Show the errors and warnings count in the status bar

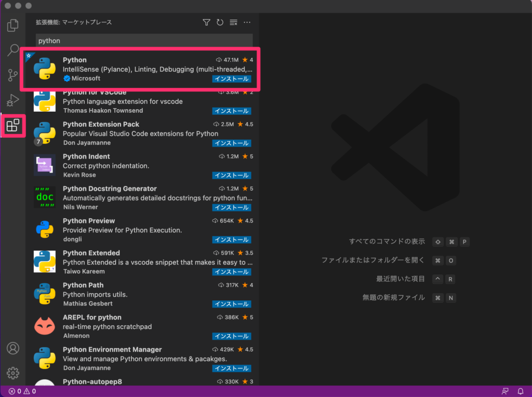click(x=22, y=391)
